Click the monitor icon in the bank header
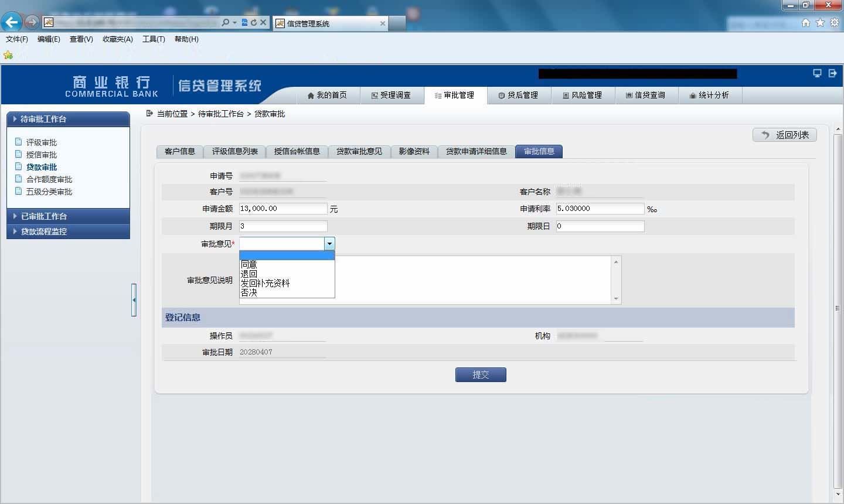This screenshot has height=504, width=844. (x=817, y=73)
